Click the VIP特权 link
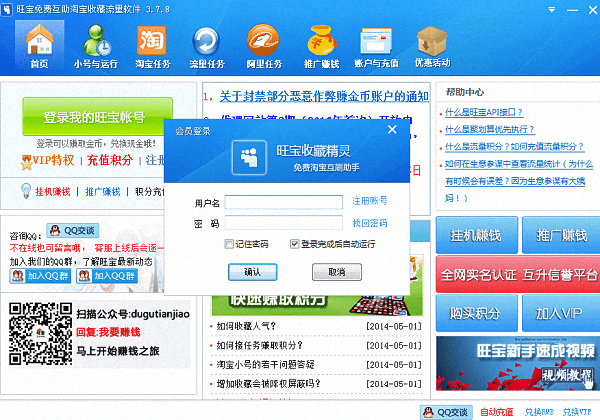 53,160
